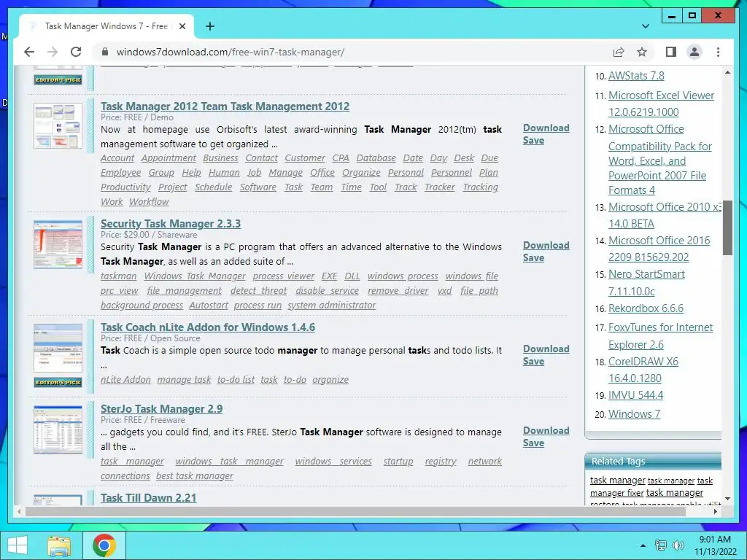This screenshot has width=747, height=560.
Task: Download Task Coach nLite Addon
Action: tap(546, 349)
